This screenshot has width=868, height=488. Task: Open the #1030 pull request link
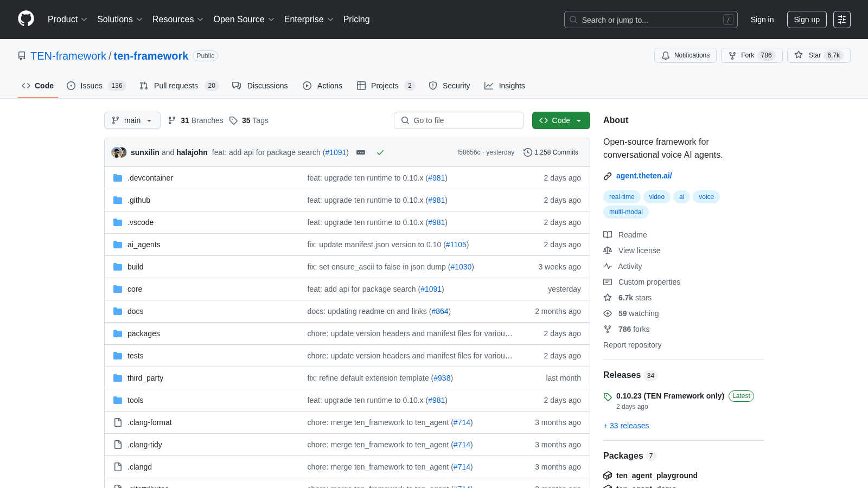[x=461, y=267]
